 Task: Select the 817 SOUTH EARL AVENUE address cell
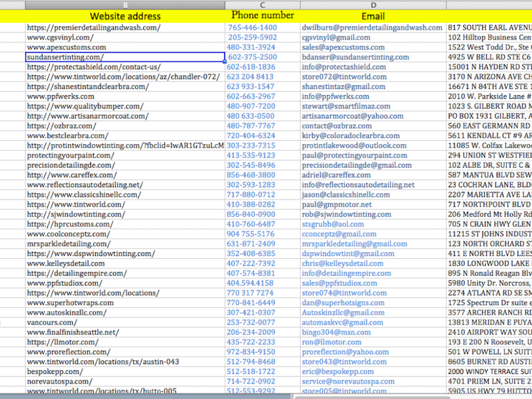coord(488,27)
